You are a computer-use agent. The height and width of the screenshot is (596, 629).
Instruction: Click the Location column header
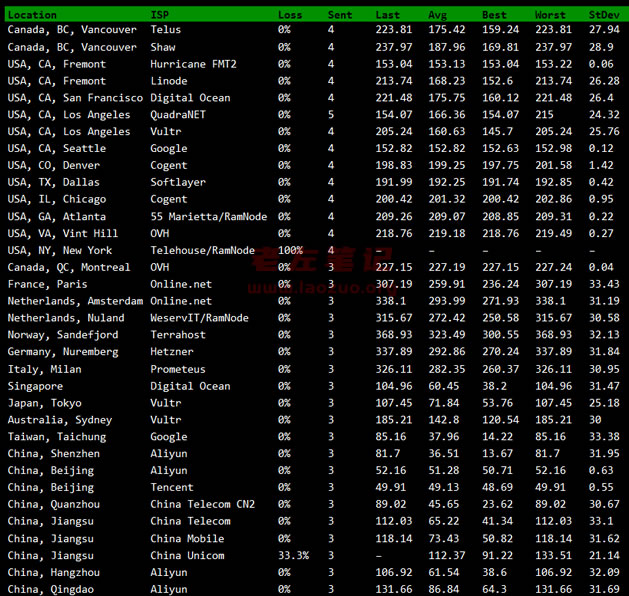(x=32, y=15)
